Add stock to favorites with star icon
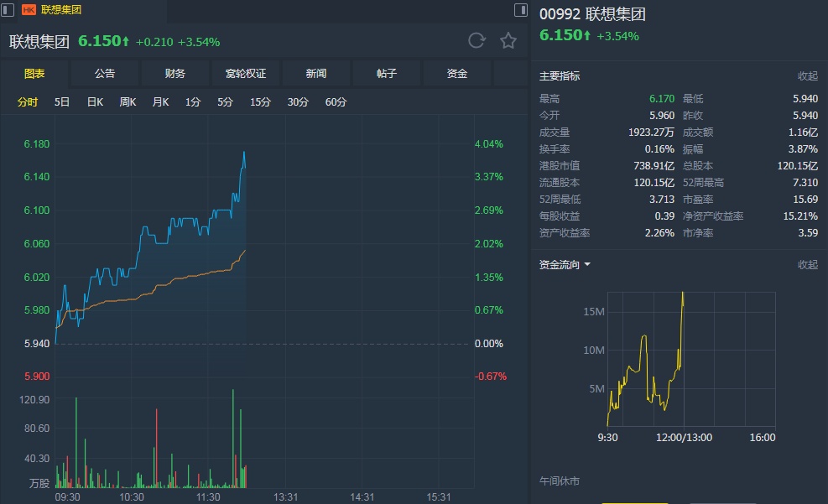Image resolution: width=828 pixels, height=504 pixels. pos(508,40)
